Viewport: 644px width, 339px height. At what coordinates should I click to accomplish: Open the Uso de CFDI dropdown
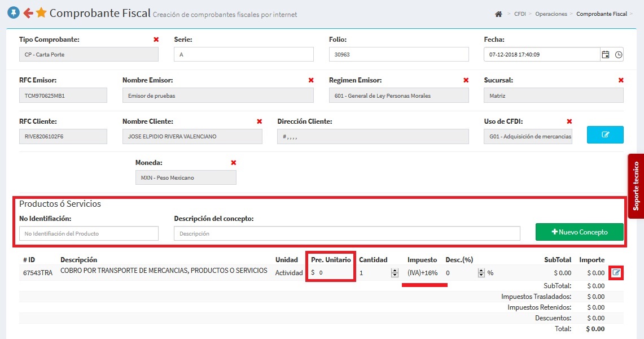(528, 137)
